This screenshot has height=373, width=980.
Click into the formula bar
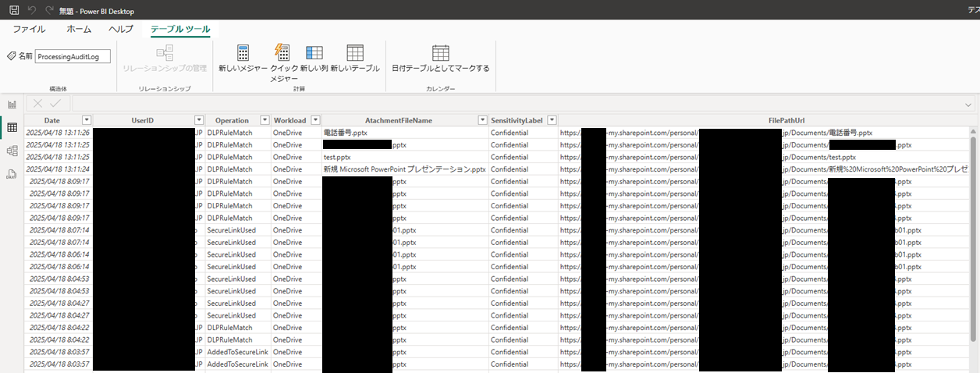[517, 104]
